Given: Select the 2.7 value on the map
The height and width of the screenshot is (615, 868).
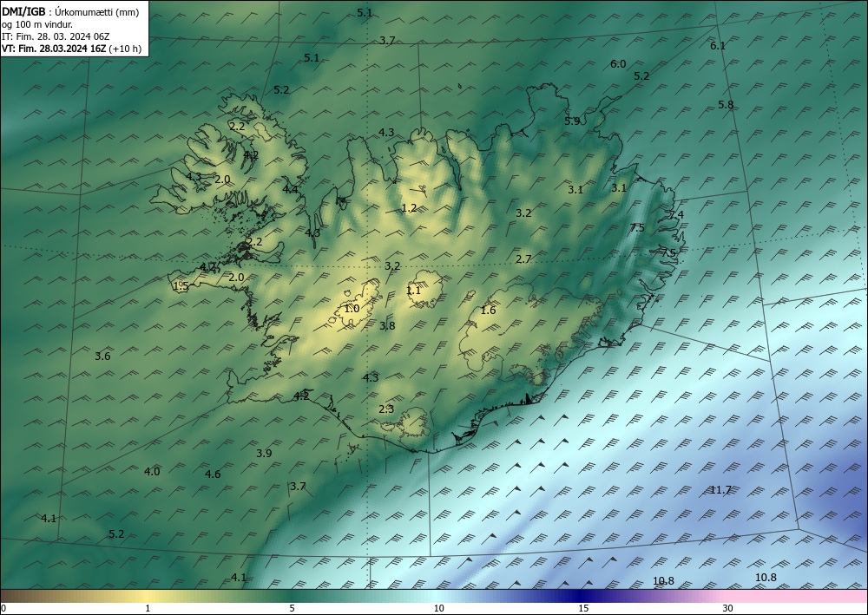Looking at the screenshot, I should pyautogui.click(x=523, y=258).
